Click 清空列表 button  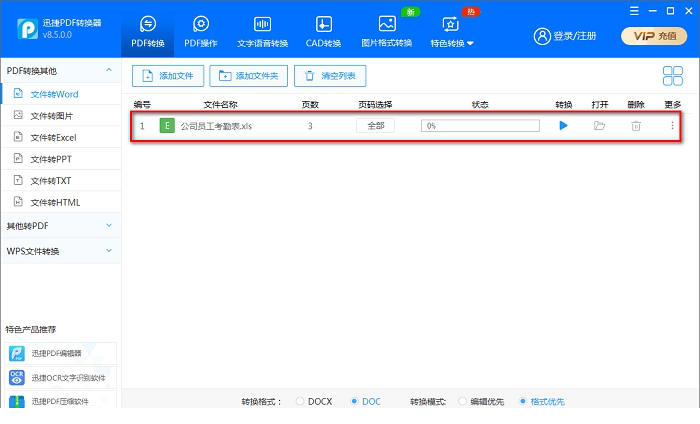click(x=330, y=76)
